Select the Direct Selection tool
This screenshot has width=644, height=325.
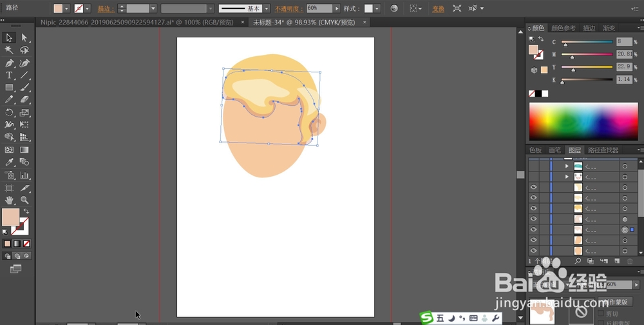click(24, 38)
